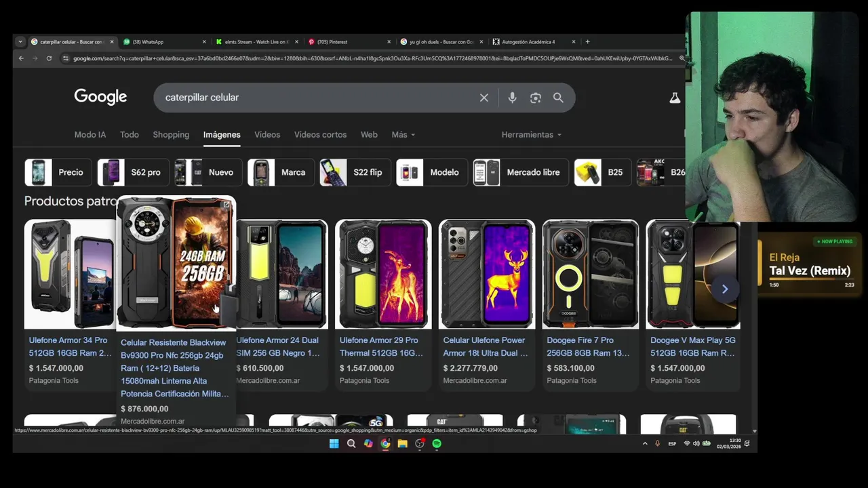Open Doogee Fire 7 Pro 256GB link
The width and height of the screenshot is (868, 488).
pyautogui.click(x=588, y=346)
